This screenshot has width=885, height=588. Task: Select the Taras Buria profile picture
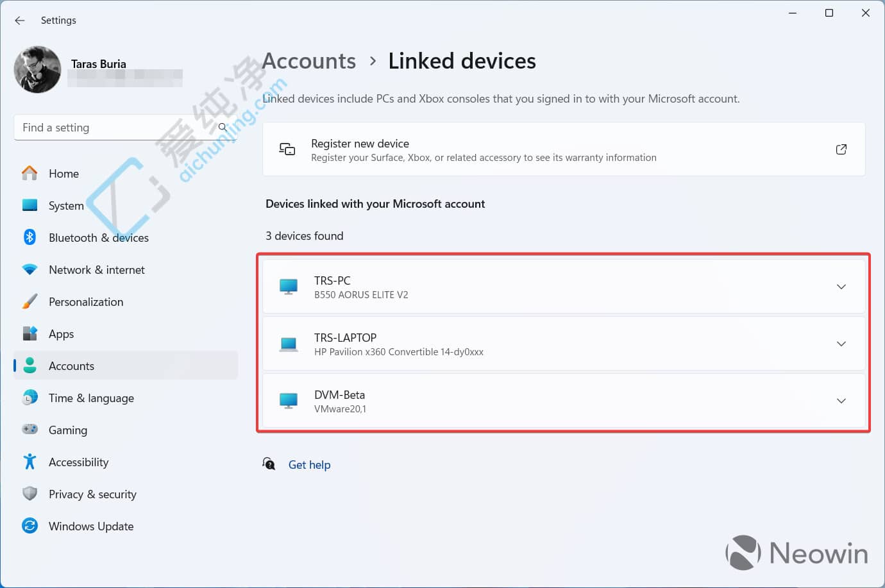tap(37, 69)
